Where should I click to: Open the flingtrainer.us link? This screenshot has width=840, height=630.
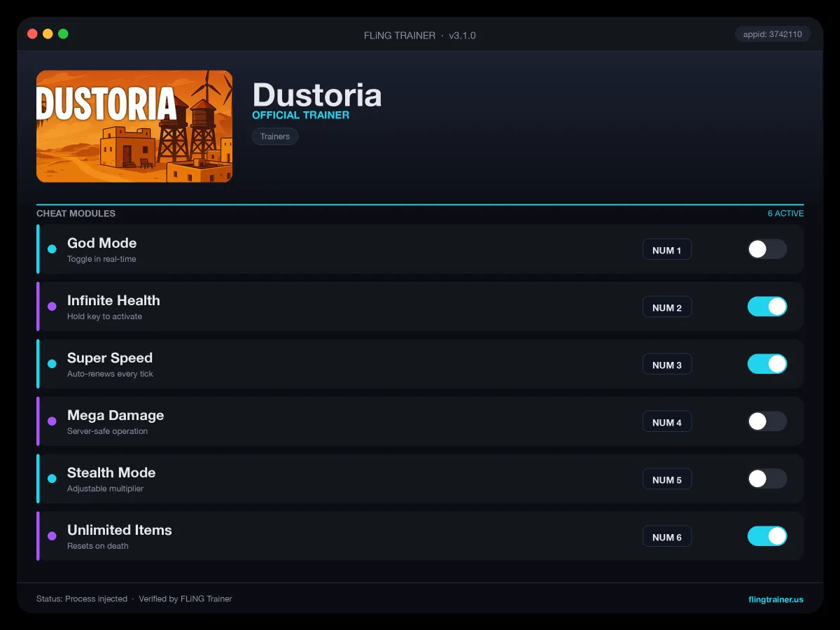click(776, 599)
